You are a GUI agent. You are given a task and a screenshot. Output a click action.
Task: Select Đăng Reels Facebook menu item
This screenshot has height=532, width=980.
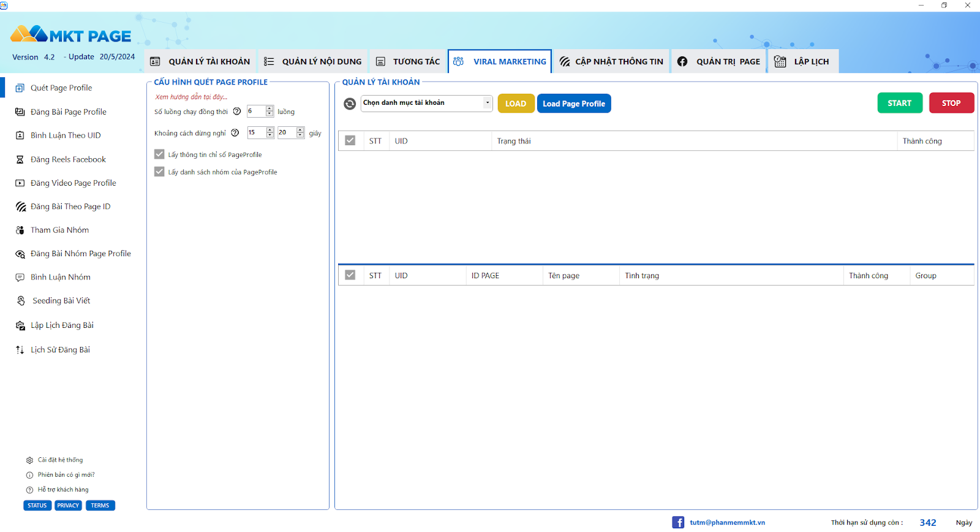(68, 159)
